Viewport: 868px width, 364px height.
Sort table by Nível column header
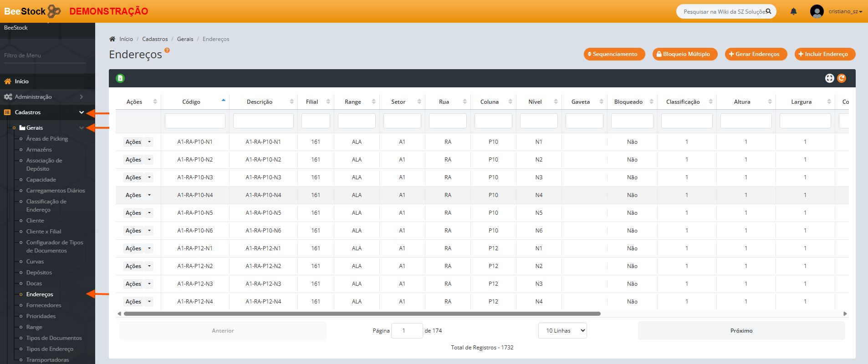click(x=535, y=102)
